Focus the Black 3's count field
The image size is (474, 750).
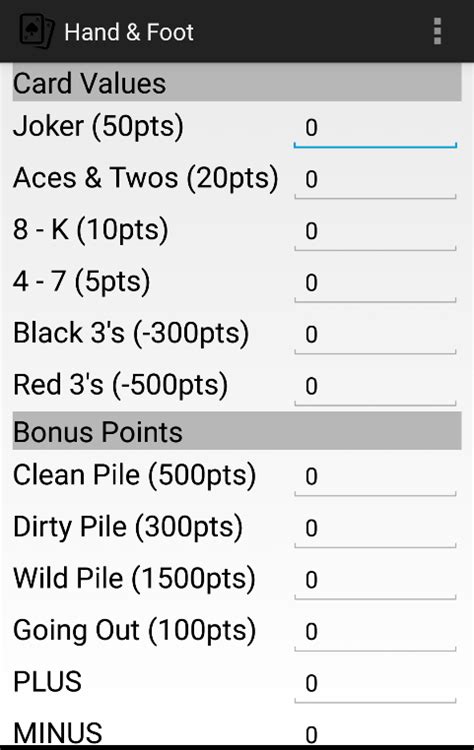point(375,335)
